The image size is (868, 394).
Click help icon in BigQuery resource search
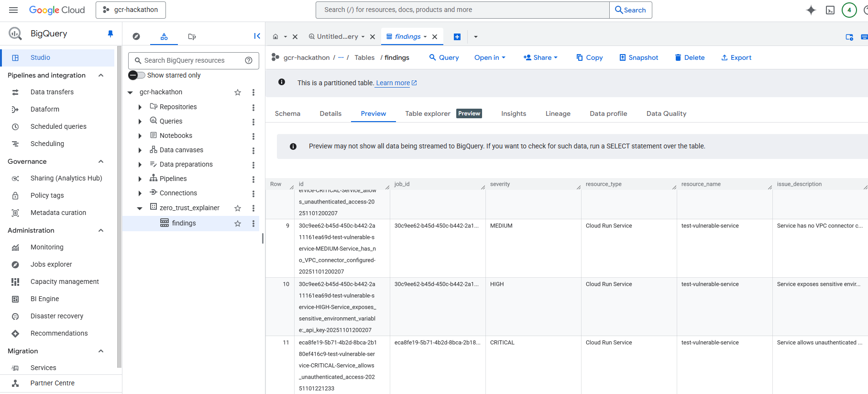[249, 60]
